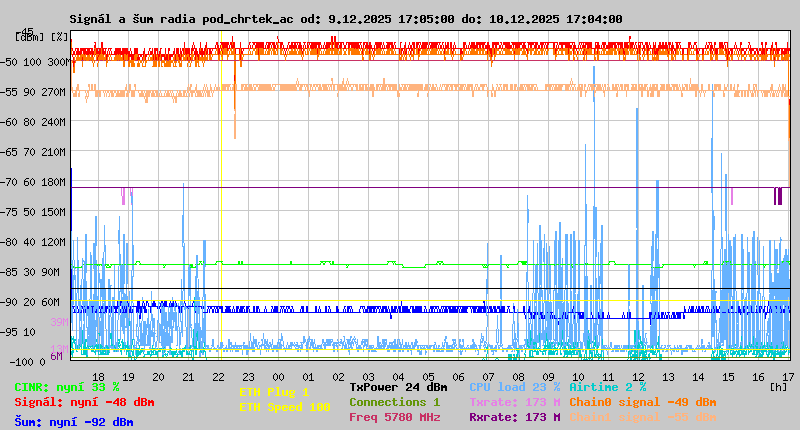Image resolution: width=800 pixels, height=430 pixels.
Task: Click hour label '21' on time axis
Action: [188, 377]
